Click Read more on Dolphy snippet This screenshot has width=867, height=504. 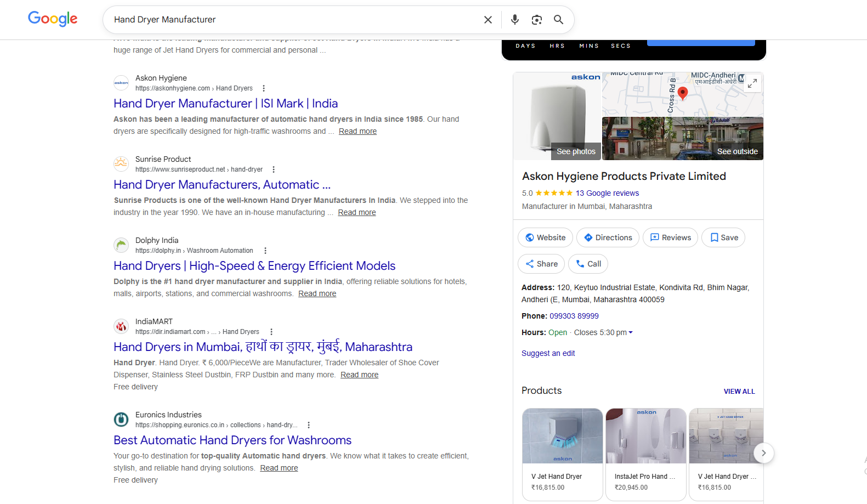(x=318, y=293)
